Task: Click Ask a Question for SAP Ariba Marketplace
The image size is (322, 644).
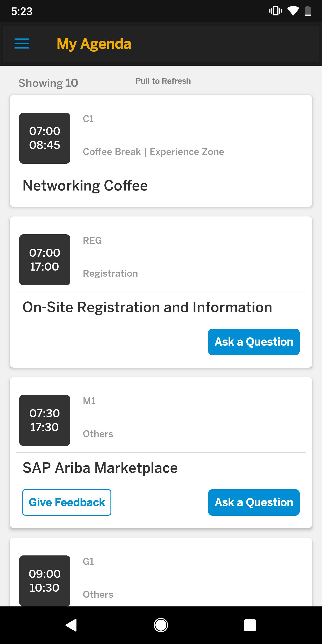Action: [254, 502]
